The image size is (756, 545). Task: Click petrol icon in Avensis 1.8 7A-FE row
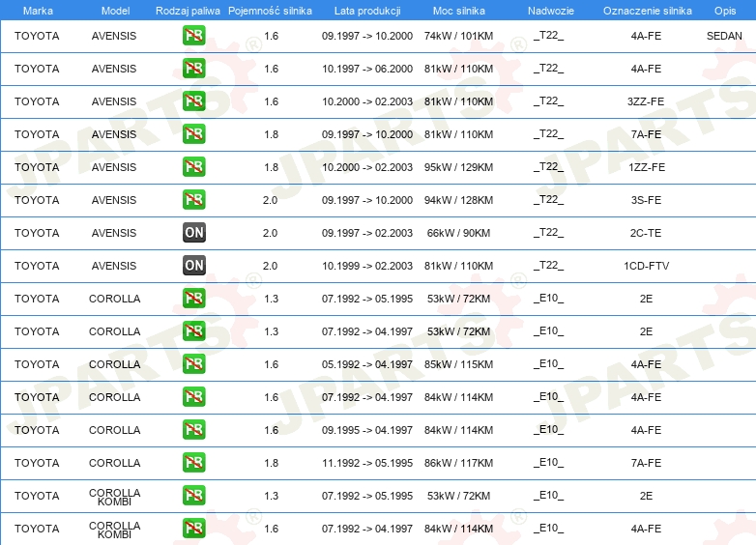click(x=193, y=134)
